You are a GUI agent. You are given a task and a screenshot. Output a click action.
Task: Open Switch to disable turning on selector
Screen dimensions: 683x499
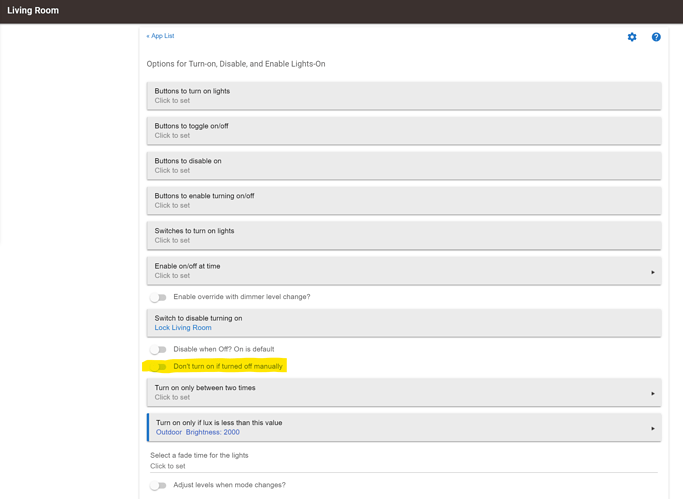[x=404, y=323]
